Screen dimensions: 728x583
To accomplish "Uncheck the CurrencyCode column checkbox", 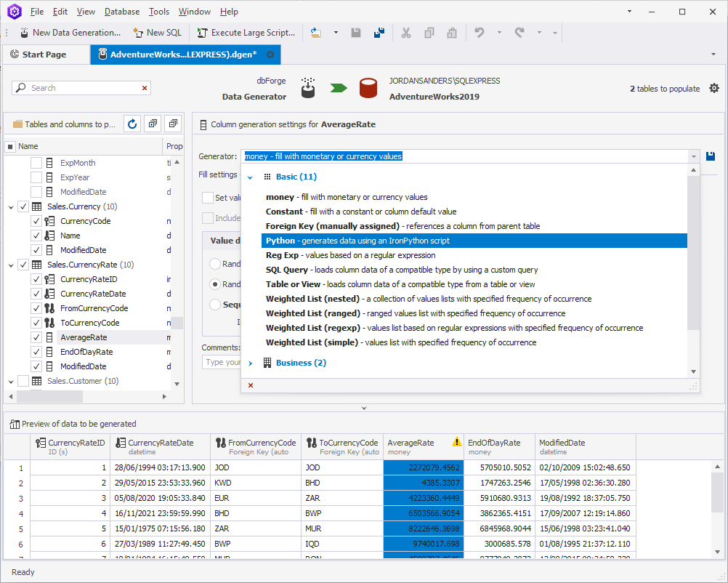I will 36,221.
